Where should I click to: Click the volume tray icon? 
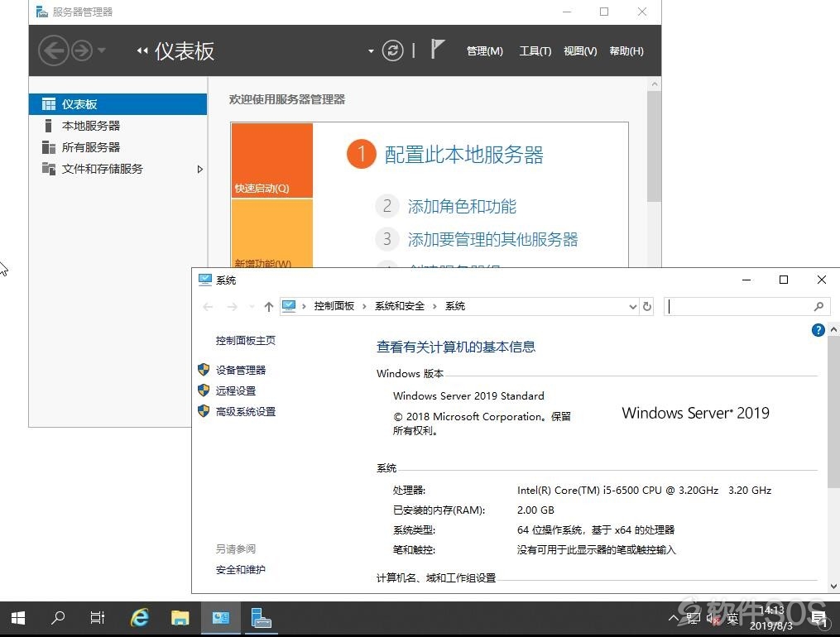pyautogui.click(x=713, y=619)
